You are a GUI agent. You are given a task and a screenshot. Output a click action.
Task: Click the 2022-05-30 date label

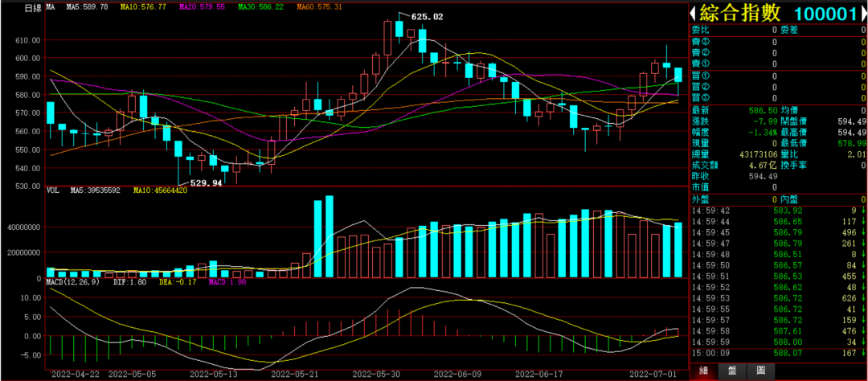[375, 374]
